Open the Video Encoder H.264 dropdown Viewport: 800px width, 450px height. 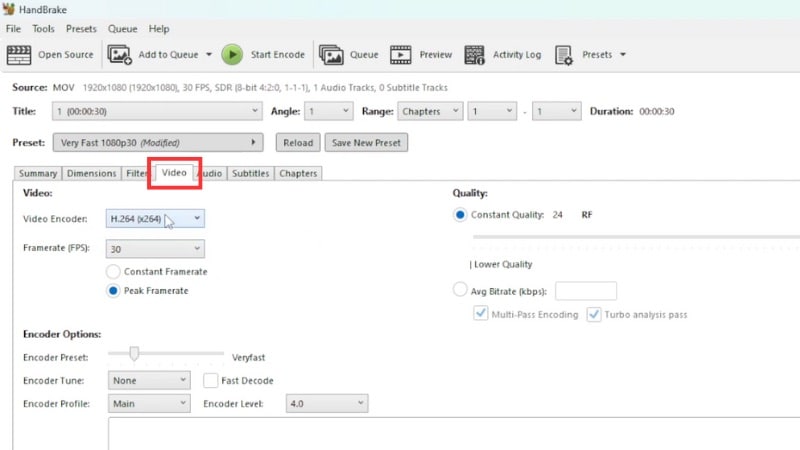[155, 218]
